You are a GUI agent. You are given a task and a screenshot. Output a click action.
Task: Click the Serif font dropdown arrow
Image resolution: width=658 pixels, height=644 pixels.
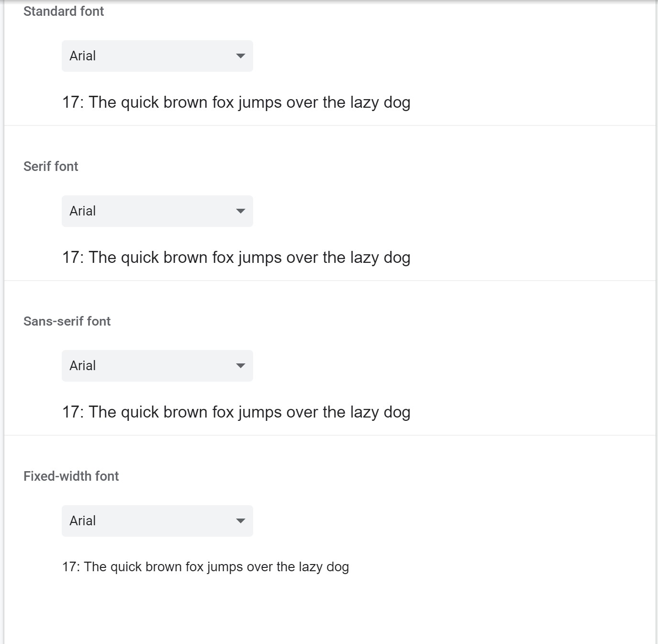point(241,211)
